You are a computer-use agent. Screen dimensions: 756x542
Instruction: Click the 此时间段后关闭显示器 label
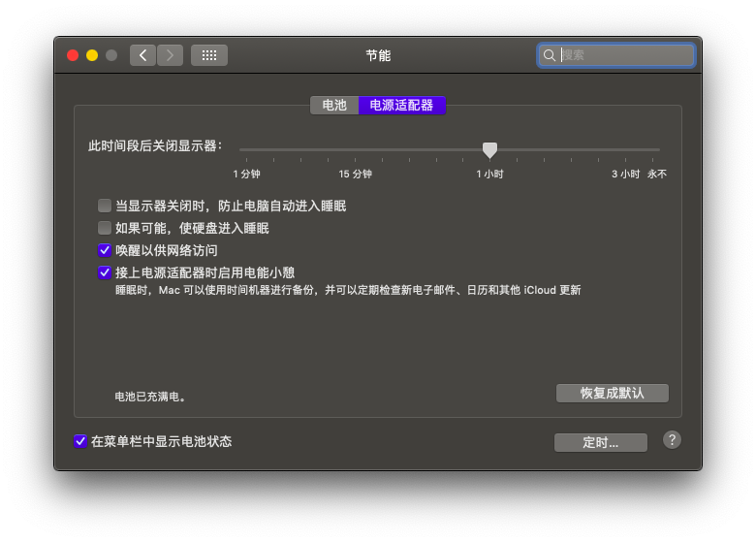pos(155,145)
